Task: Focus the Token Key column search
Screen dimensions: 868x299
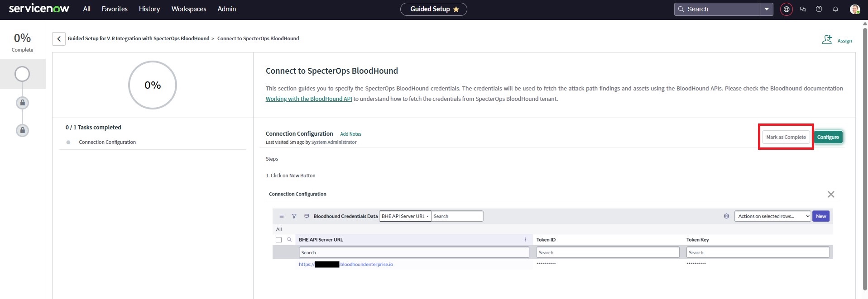Action: (758, 252)
